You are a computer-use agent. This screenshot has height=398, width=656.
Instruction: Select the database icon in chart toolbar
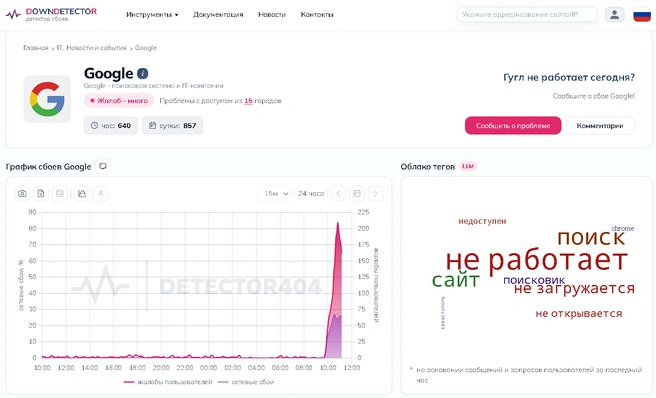[59, 193]
